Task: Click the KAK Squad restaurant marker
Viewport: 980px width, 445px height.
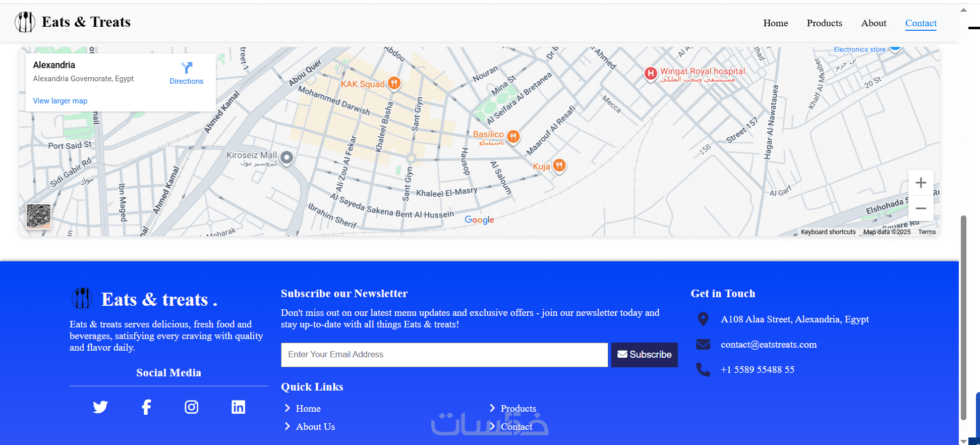Action: [x=394, y=83]
